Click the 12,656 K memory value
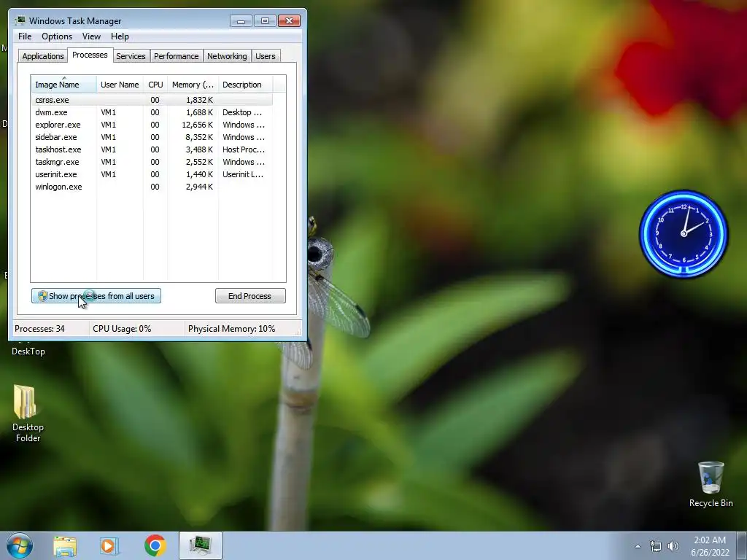747x560 pixels. (197, 125)
